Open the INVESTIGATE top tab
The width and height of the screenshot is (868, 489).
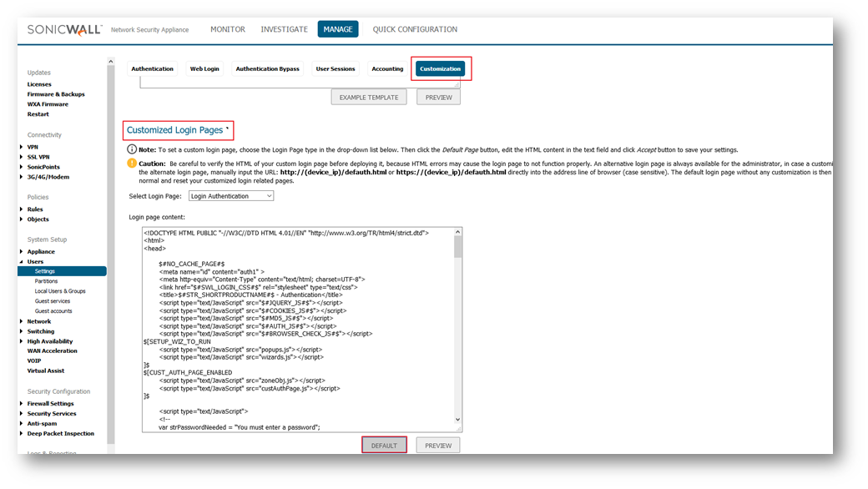284,29
